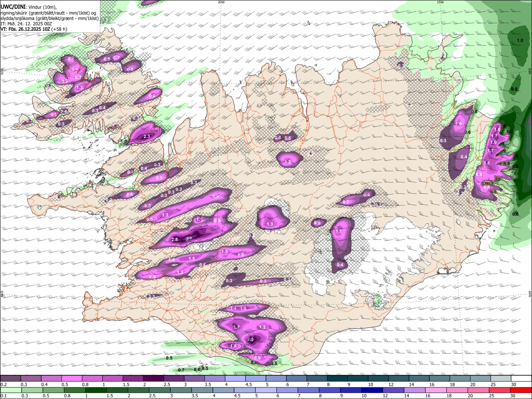Click the lavender 4–4.5 swatch in upper legend row
The image size is (532, 399).
pos(235,379)
